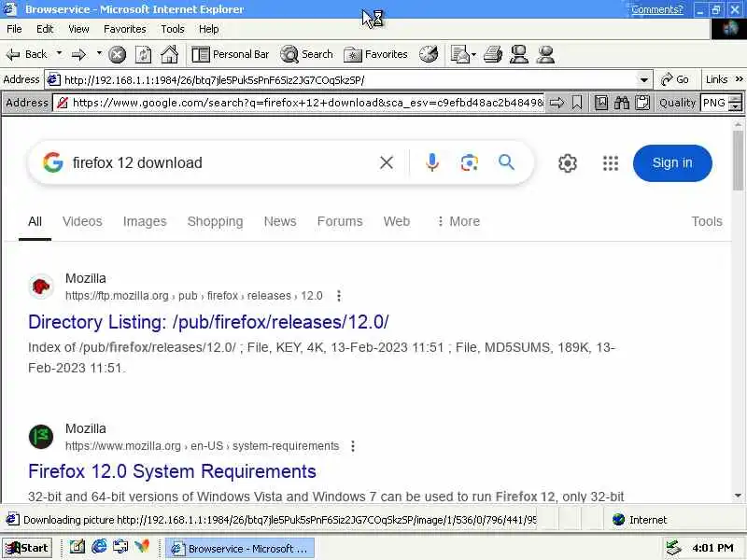Open the View menu
The height and width of the screenshot is (560, 747).
click(78, 29)
